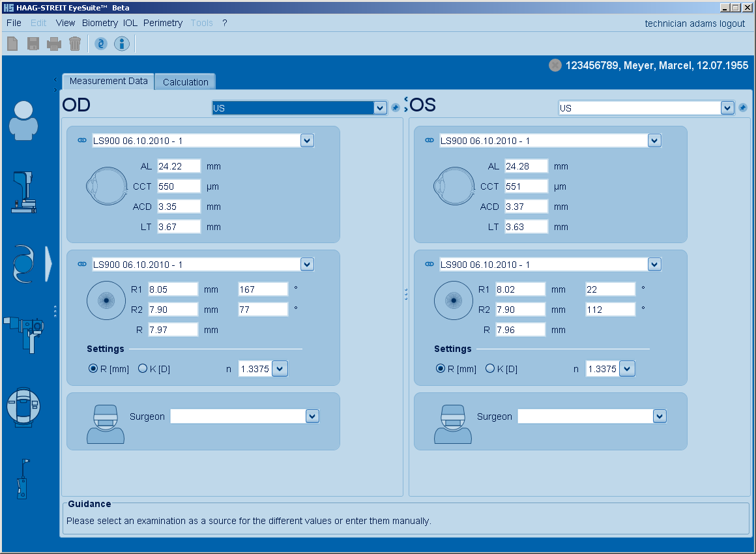The height and width of the screenshot is (554, 756).
Task: Click the info icon in the toolbar
Action: 122,44
